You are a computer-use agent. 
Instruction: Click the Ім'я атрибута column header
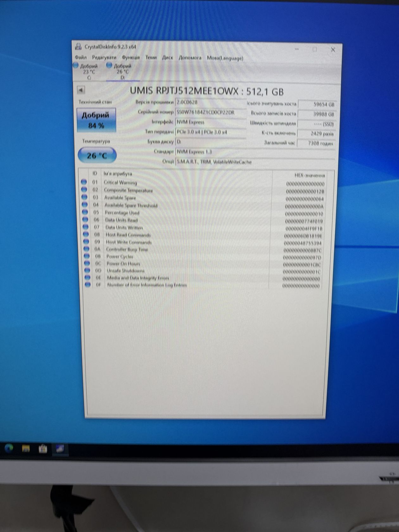click(118, 174)
